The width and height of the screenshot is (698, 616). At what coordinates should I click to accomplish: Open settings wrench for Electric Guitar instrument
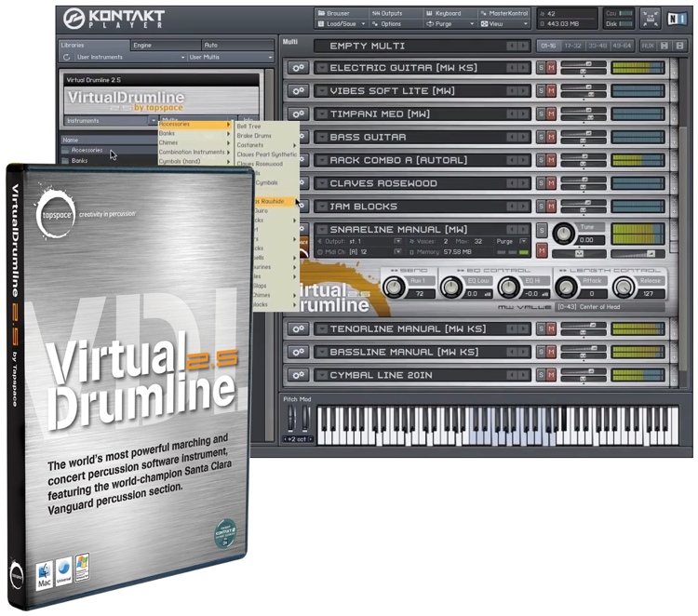pyautogui.click(x=298, y=68)
